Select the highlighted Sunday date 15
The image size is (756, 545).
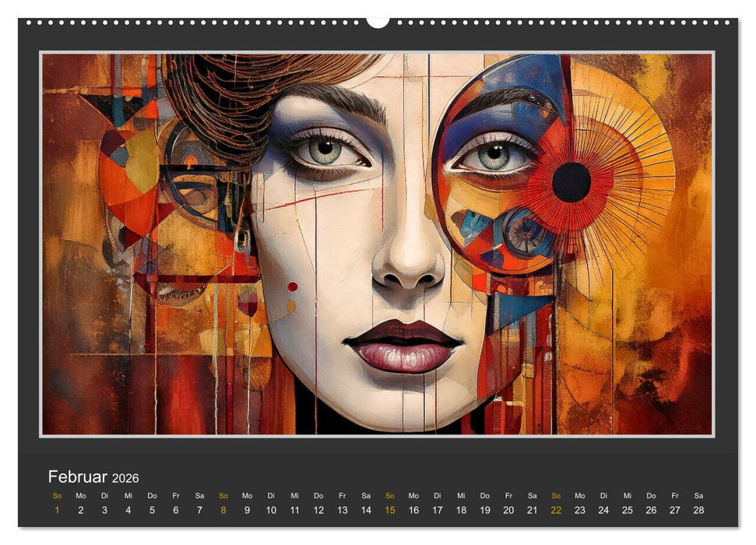click(390, 510)
